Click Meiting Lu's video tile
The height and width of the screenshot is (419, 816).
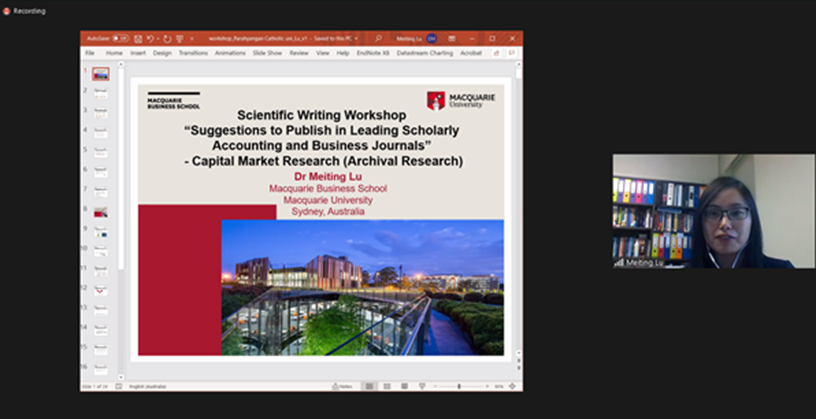coord(713,211)
